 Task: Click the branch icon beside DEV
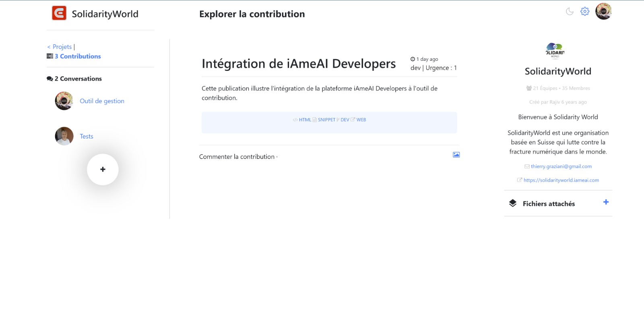click(x=338, y=120)
